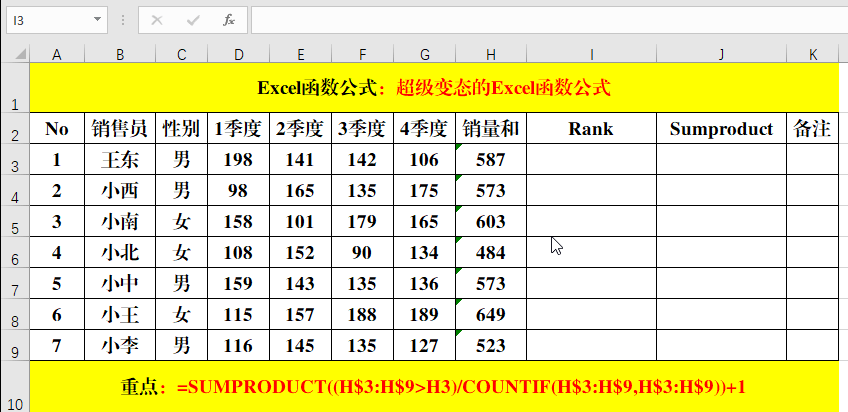Click inside the formula bar input
Viewport: 848px width, 412px height.
pos(549,21)
